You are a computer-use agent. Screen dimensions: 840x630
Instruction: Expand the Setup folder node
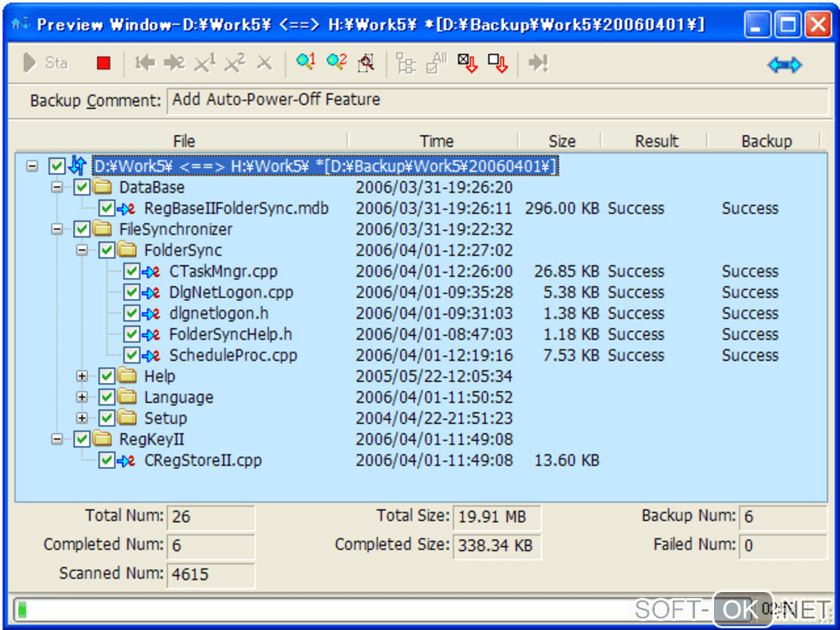[x=82, y=418]
